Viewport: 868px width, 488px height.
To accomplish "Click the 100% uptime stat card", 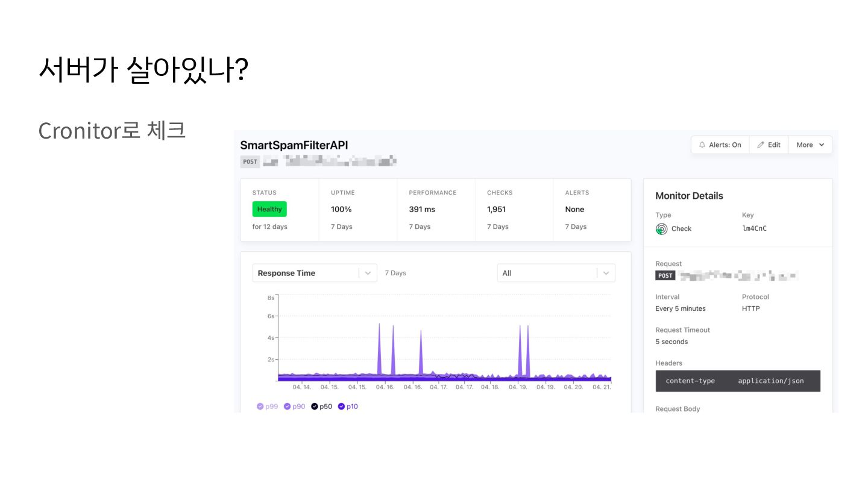I will click(x=358, y=210).
